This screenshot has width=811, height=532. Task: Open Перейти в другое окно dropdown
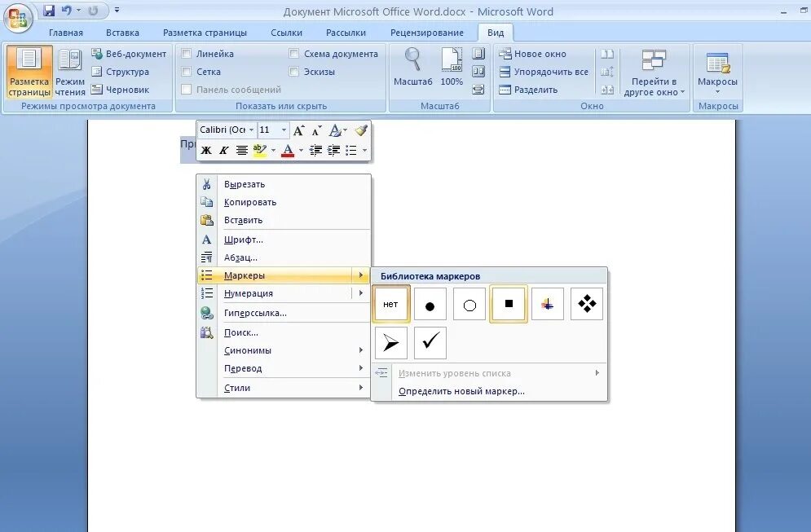654,73
